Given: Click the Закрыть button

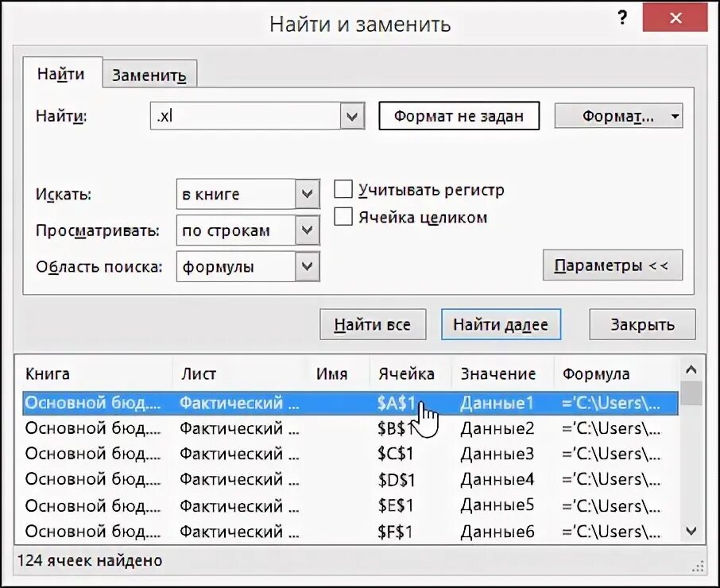Looking at the screenshot, I should tap(642, 324).
